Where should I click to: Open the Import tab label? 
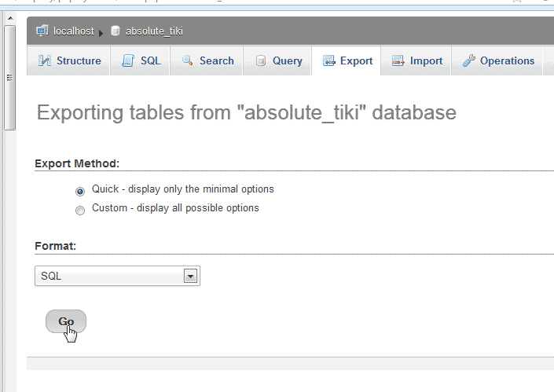426,60
